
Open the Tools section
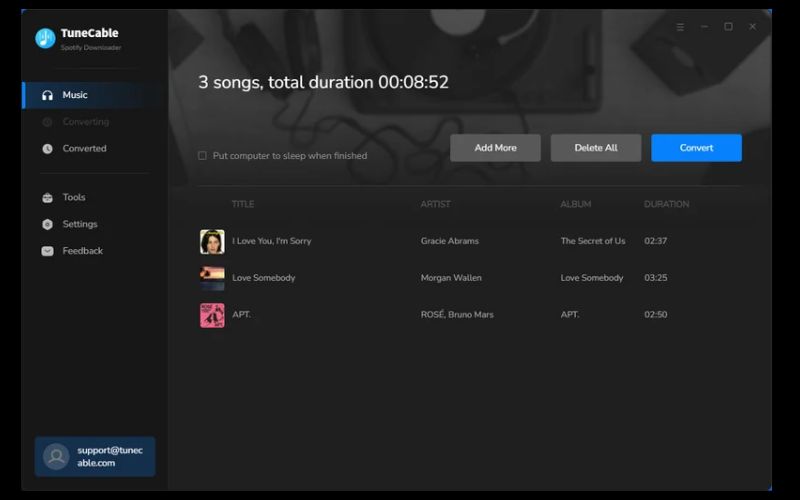(x=74, y=198)
